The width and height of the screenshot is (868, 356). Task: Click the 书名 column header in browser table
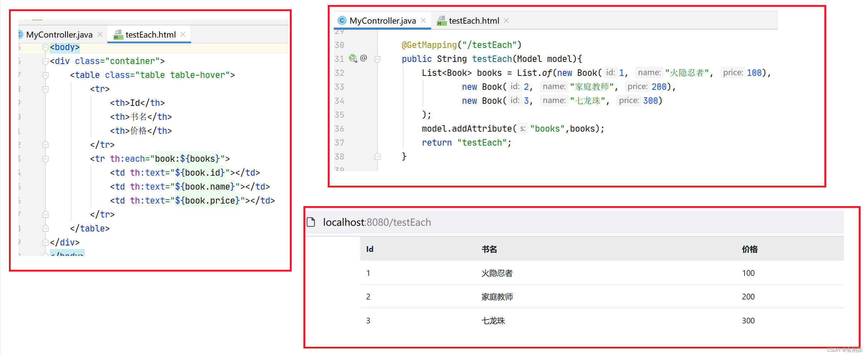point(489,249)
